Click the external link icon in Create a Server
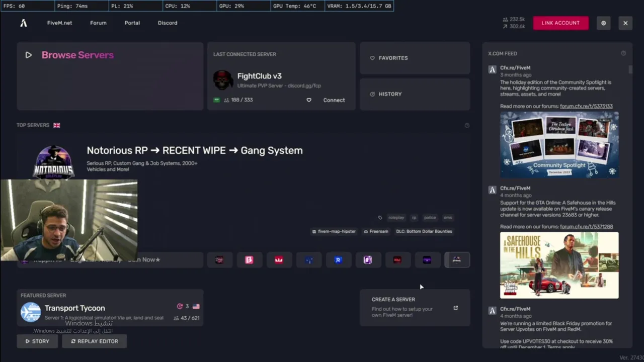This screenshot has height=362, width=644. (x=456, y=308)
